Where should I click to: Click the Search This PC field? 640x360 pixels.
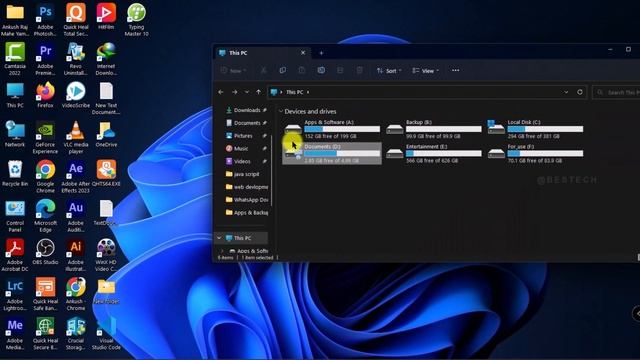(616, 92)
